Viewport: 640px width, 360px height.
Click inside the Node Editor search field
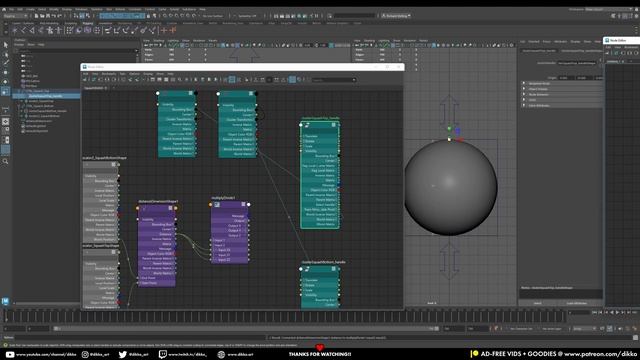click(331, 80)
